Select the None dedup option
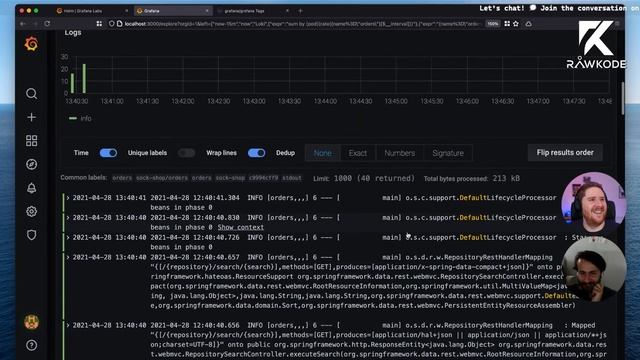Viewport: 640px width, 360px height. coord(322,153)
